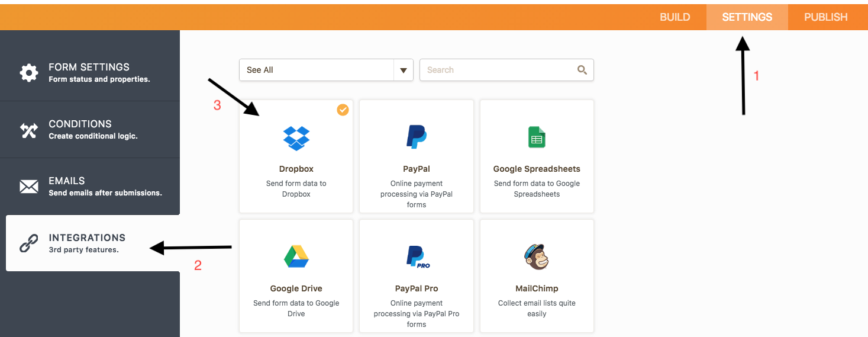Click the PayPal logo icon
Viewport: 868px width, 337px height.
pyautogui.click(x=417, y=137)
